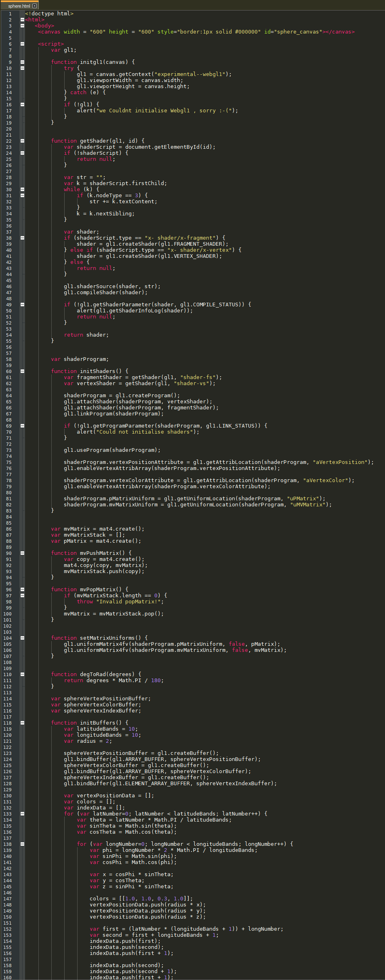Click the "aVertexColor" string

click(325, 480)
